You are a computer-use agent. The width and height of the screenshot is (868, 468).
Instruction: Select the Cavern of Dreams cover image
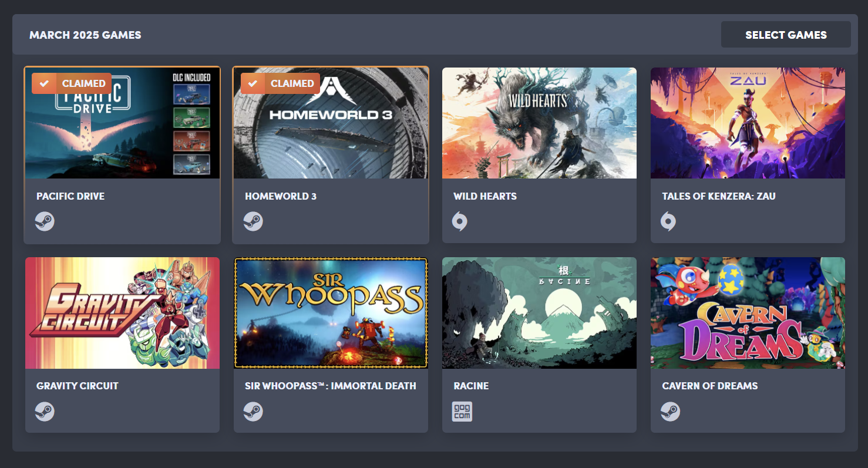(748, 313)
